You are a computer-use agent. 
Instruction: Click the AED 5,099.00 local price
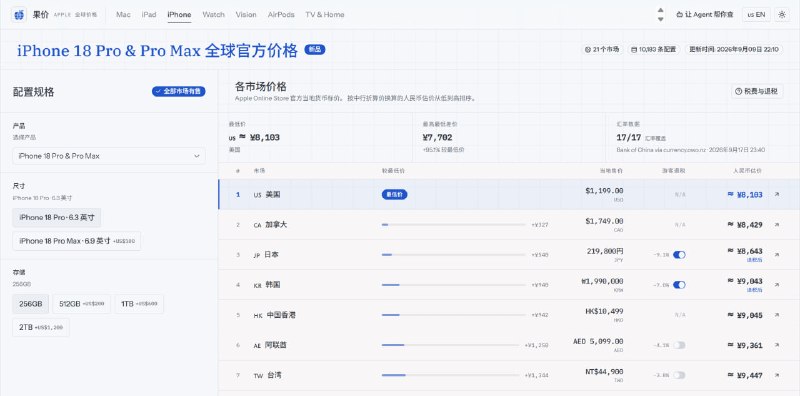pos(598,341)
